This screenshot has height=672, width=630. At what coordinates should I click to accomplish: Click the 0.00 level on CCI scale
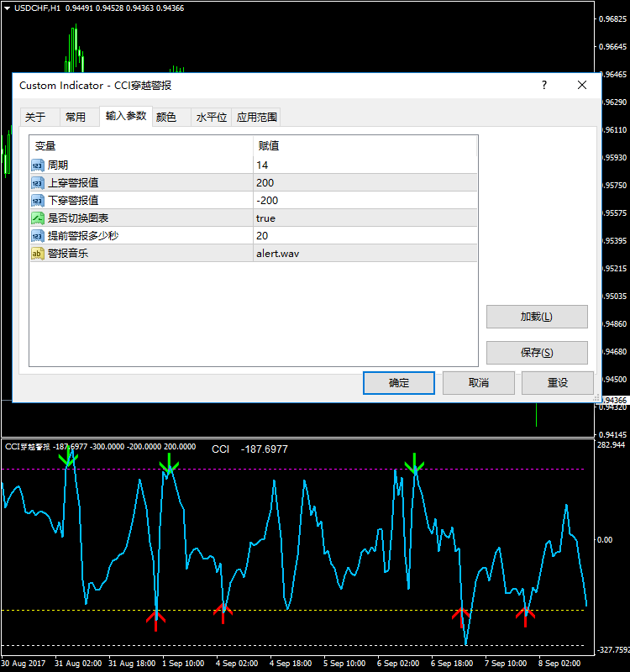tap(605, 539)
